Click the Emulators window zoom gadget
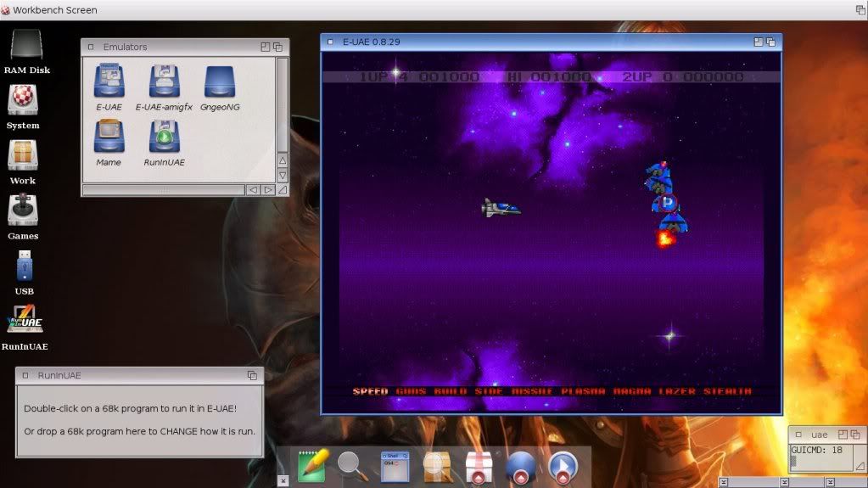Screen dimensions: 868x488 (x=266, y=47)
